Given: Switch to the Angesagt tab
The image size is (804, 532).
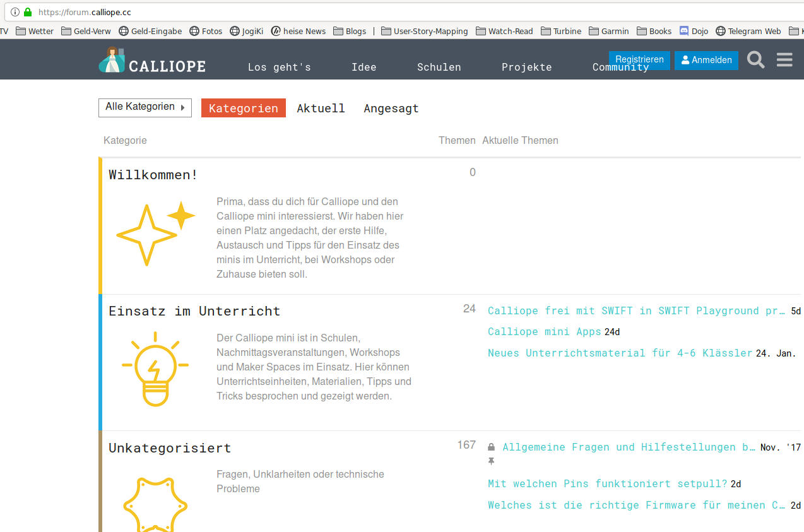Looking at the screenshot, I should pos(391,109).
